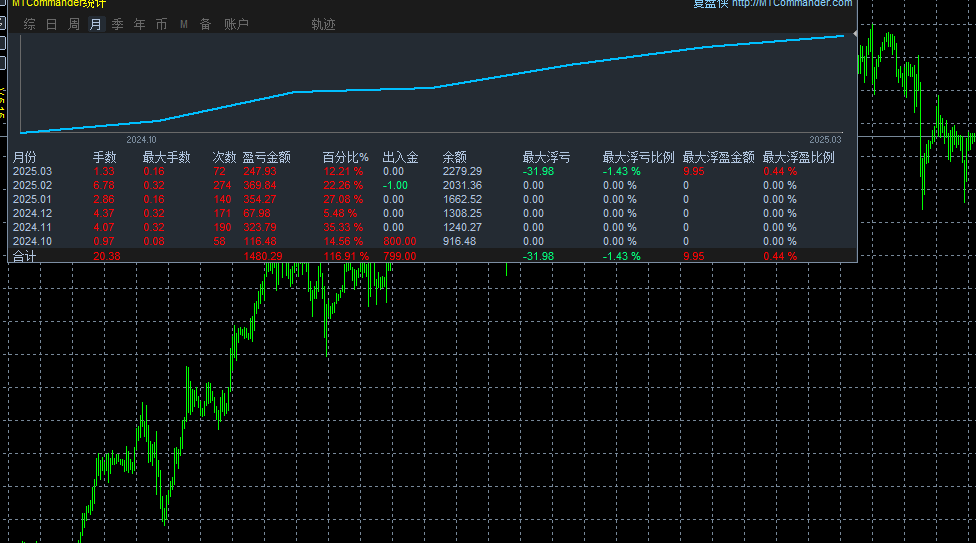The height and width of the screenshot is (543, 976).
Task: Click the 出入金 column header
Action: (x=400, y=158)
